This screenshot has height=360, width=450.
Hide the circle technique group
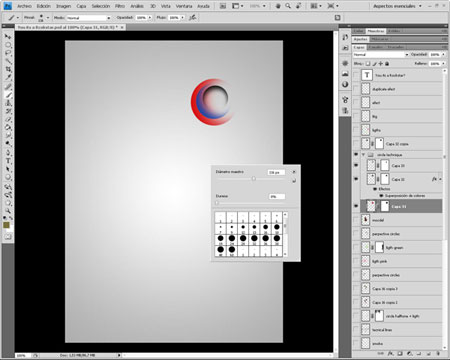pos(356,155)
